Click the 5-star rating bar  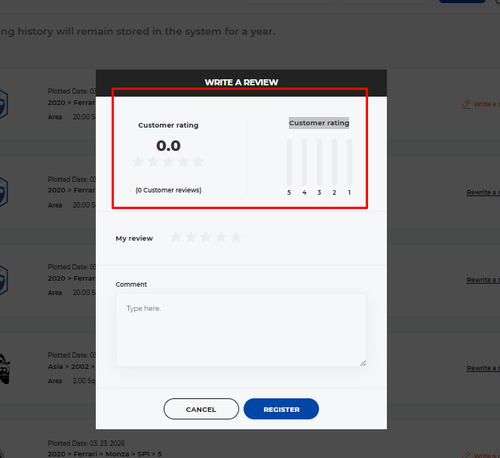click(289, 162)
